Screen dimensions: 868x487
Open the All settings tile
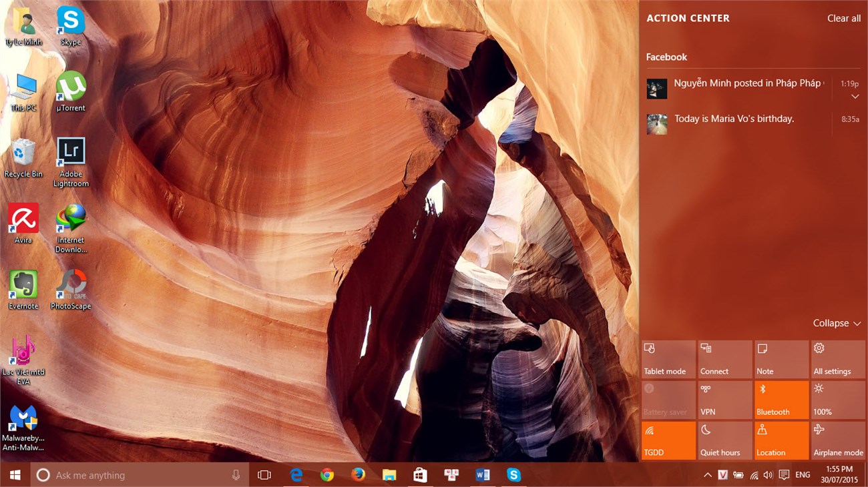tap(838, 360)
